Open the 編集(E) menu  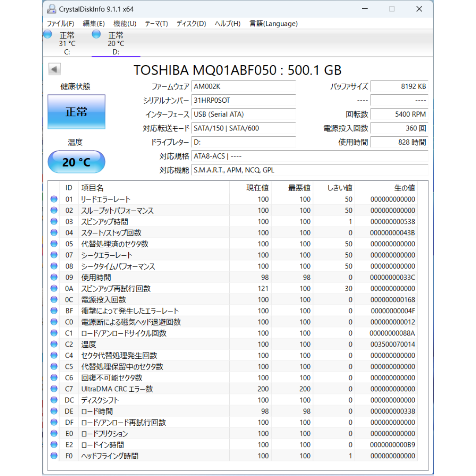point(94,24)
